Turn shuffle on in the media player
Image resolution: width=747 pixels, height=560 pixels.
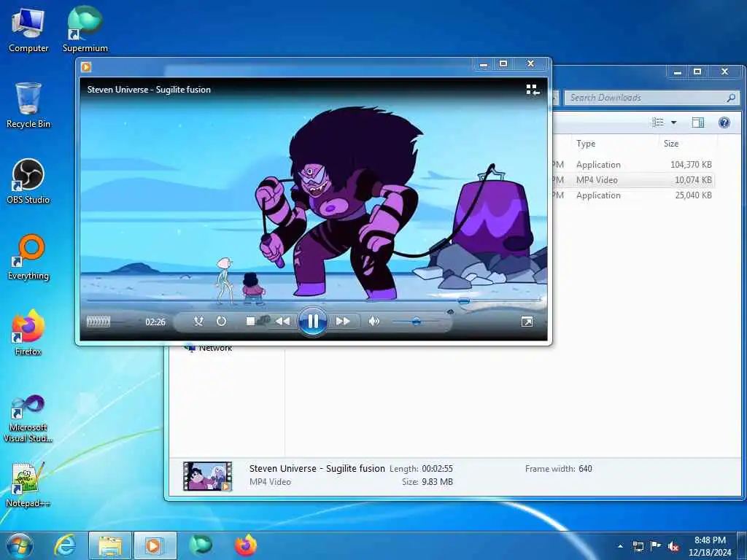[x=198, y=322]
